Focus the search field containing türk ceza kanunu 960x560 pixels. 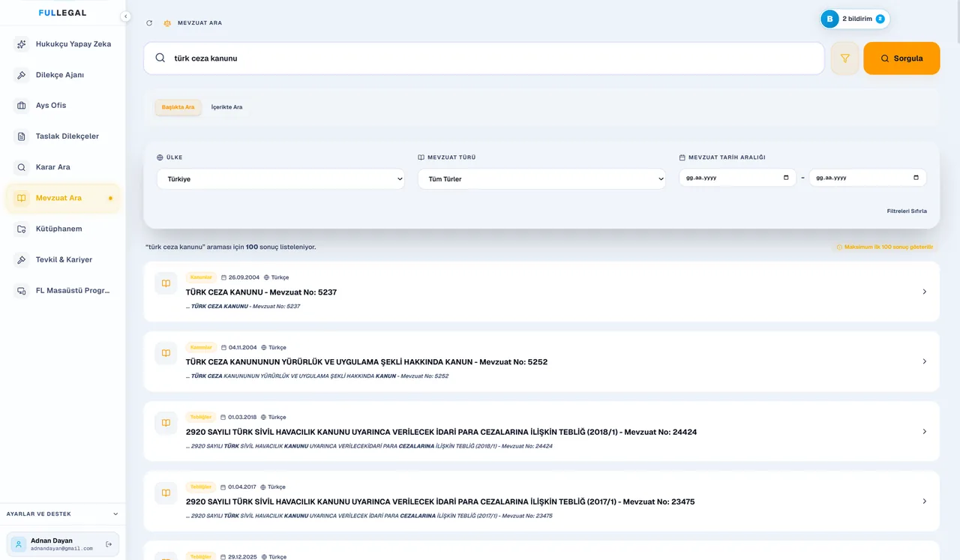point(484,58)
